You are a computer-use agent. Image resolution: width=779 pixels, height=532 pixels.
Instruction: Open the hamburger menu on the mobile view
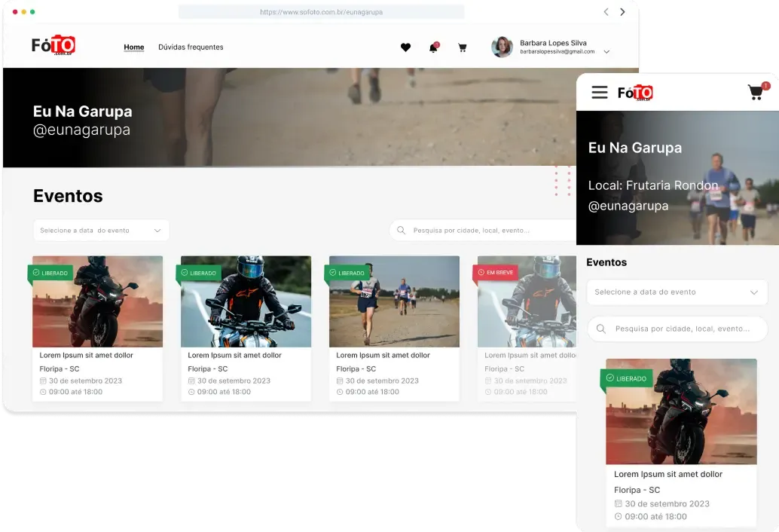tap(599, 92)
